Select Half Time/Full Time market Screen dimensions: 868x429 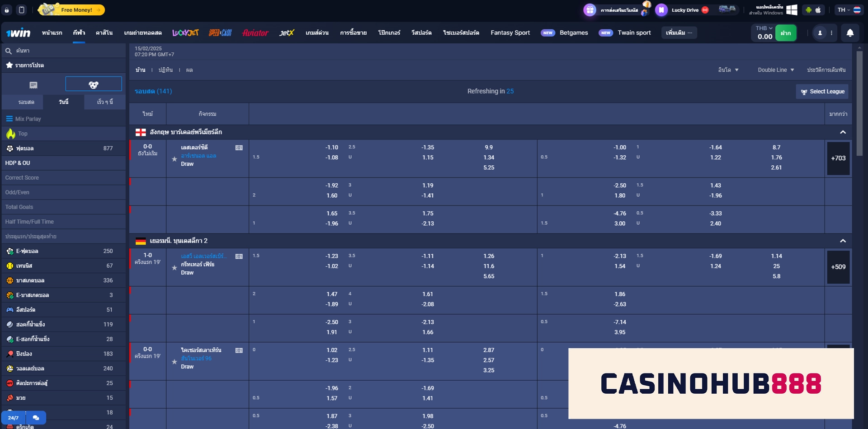click(64, 222)
